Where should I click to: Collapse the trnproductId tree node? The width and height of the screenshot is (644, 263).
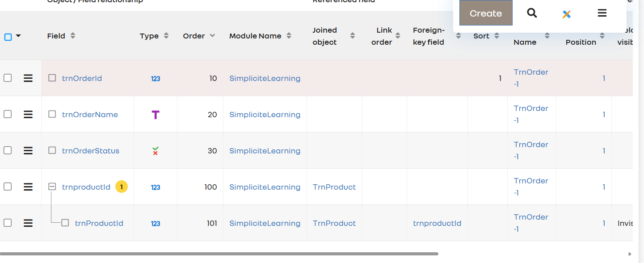(x=52, y=187)
